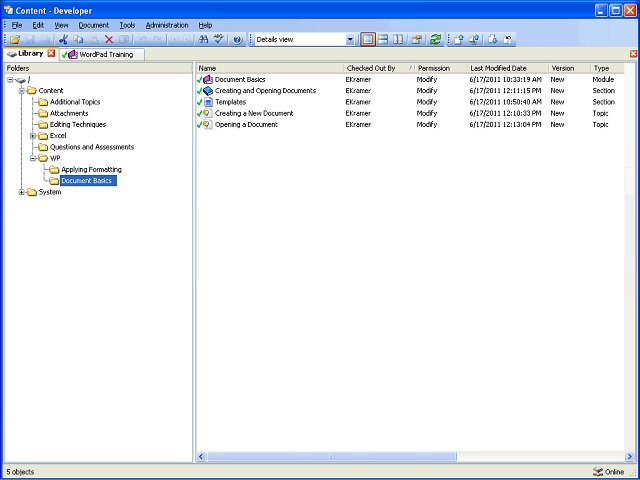Switch to vertical split layout
640x480 pixels.
click(x=398, y=40)
